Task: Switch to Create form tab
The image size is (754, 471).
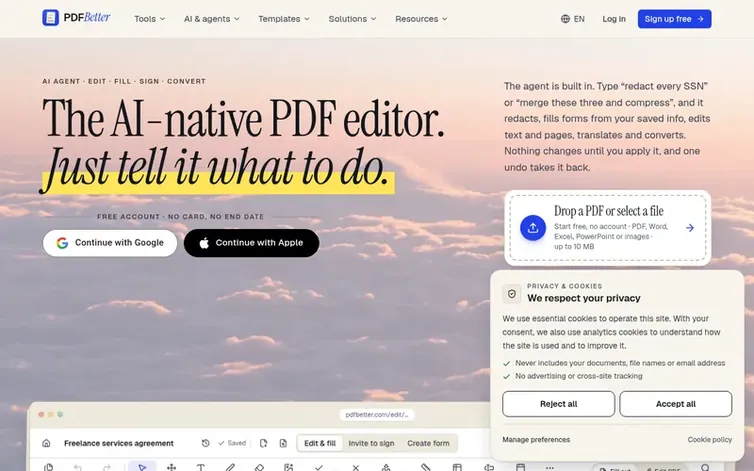Action: point(428,443)
